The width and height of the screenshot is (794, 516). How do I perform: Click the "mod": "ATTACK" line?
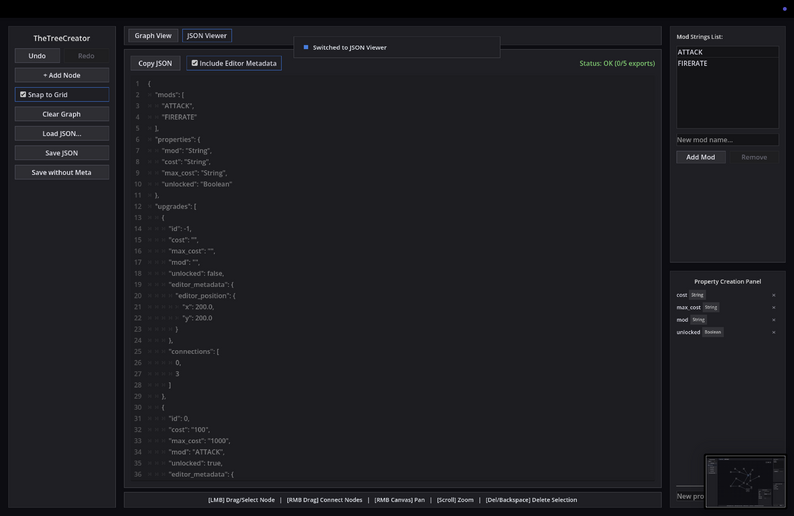(x=196, y=452)
